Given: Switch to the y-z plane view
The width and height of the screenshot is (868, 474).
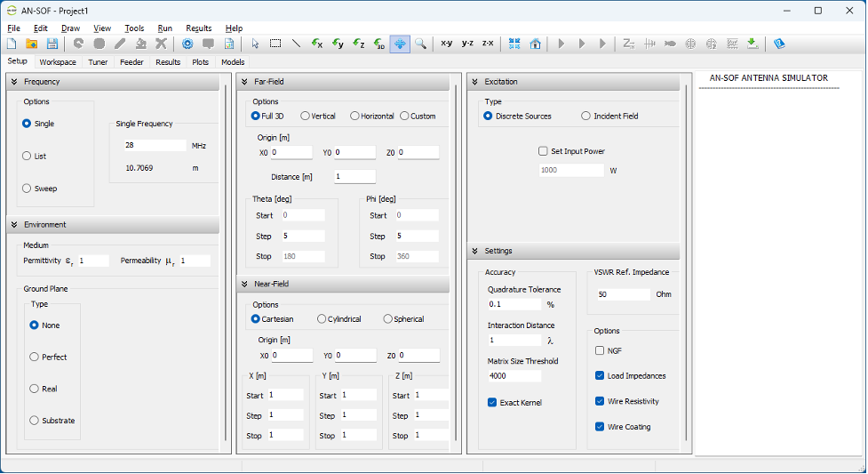Looking at the screenshot, I should point(467,44).
